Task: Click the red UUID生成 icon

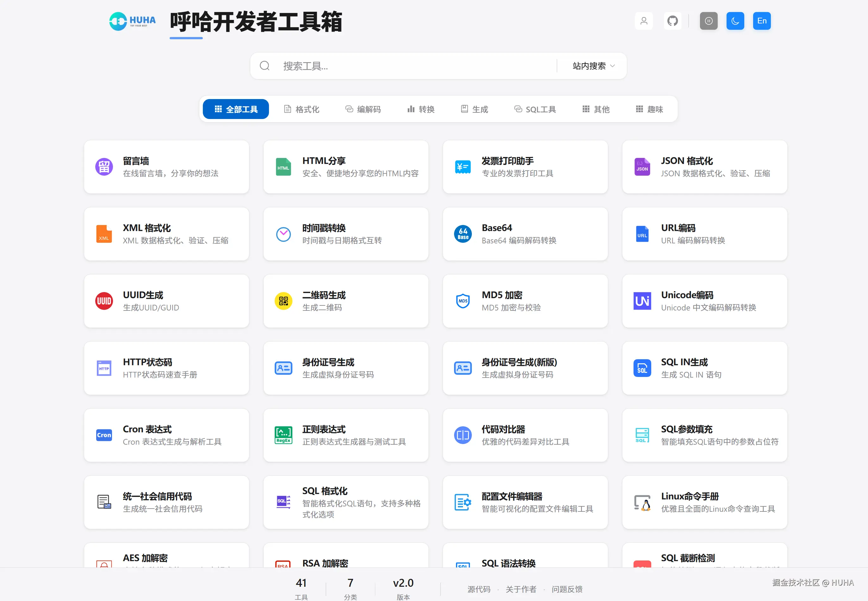Action: click(x=104, y=301)
